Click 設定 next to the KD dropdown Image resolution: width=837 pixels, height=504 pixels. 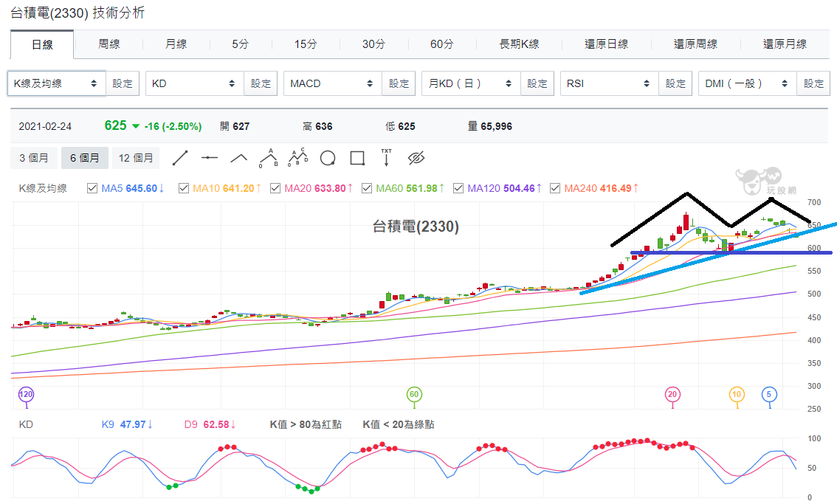pos(261,83)
